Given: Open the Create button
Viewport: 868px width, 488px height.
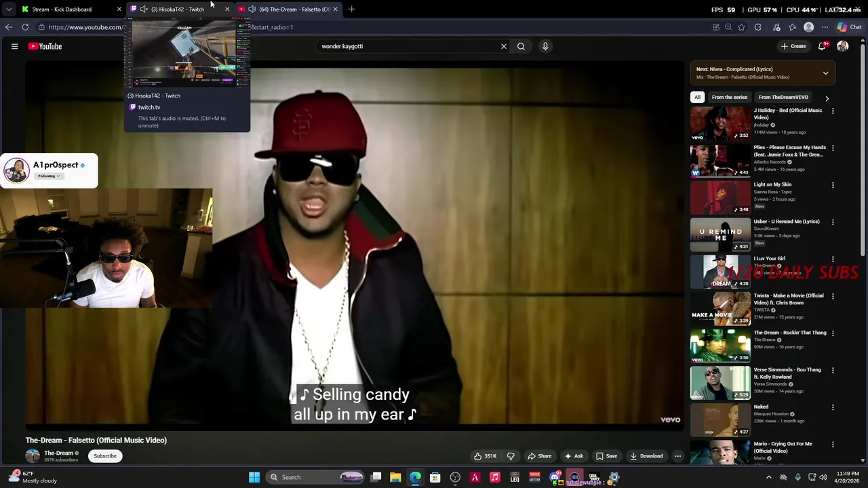Looking at the screenshot, I should 793,46.
